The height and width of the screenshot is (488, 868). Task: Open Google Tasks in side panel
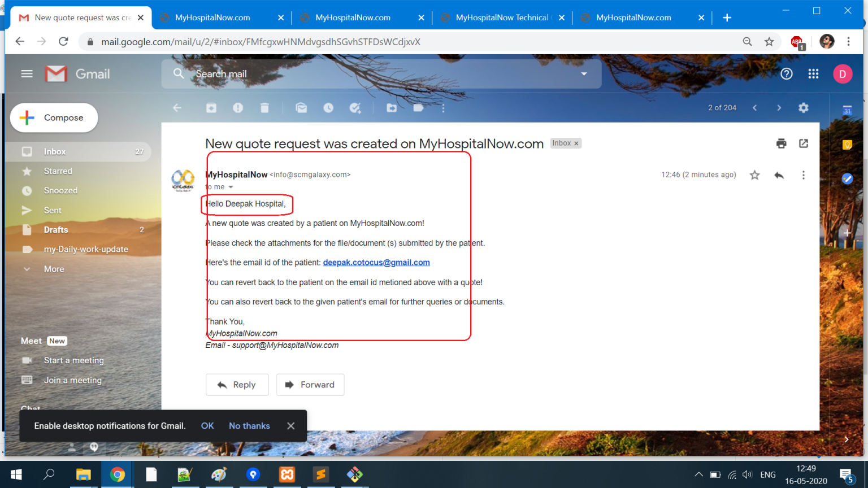coord(847,179)
